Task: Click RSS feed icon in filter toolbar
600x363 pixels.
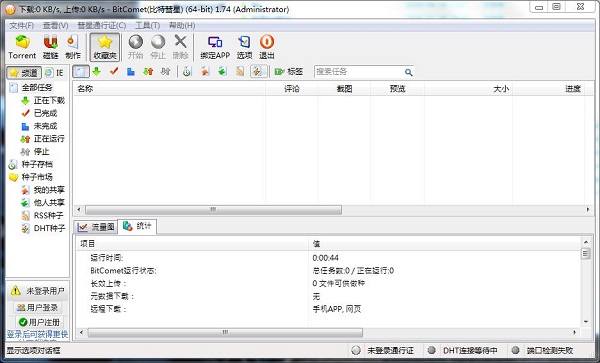Action: coord(240,72)
